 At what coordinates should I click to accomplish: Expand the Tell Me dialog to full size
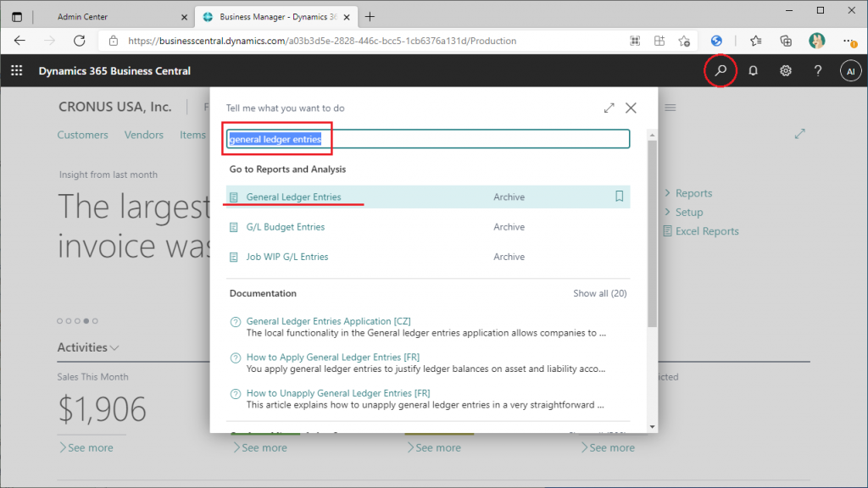pos(609,108)
